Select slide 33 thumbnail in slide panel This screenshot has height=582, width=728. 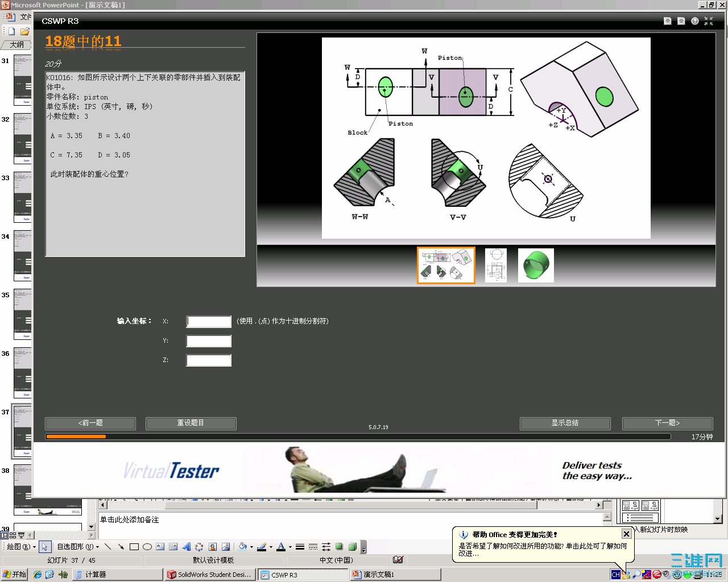tap(23, 197)
